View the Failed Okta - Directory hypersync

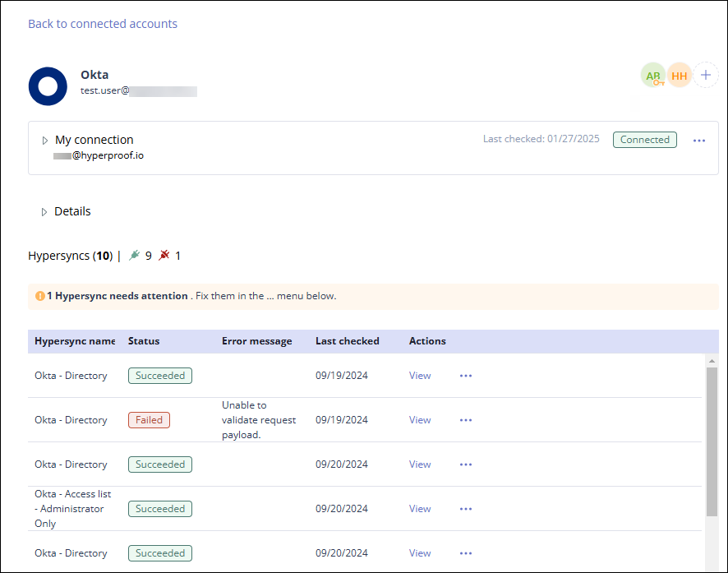(x=420, y=420)
